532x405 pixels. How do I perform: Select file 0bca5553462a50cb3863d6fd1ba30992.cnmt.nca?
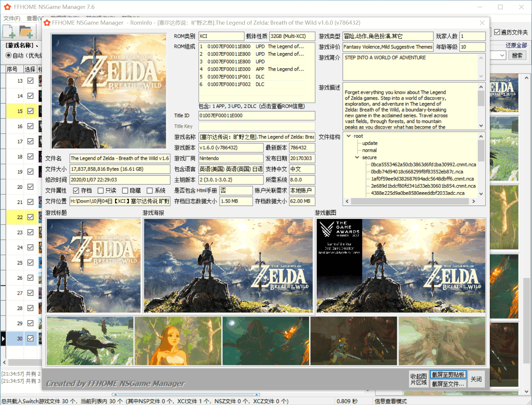(423, 164)
